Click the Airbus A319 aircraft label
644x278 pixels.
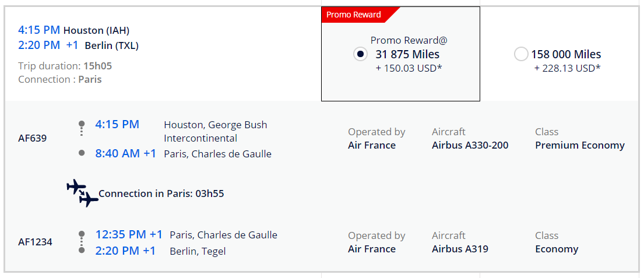[460, 249]
